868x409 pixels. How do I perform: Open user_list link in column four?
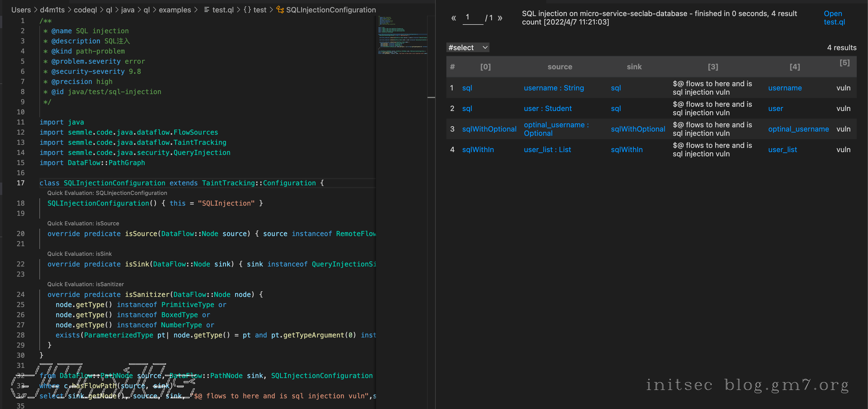click(782, 150)
